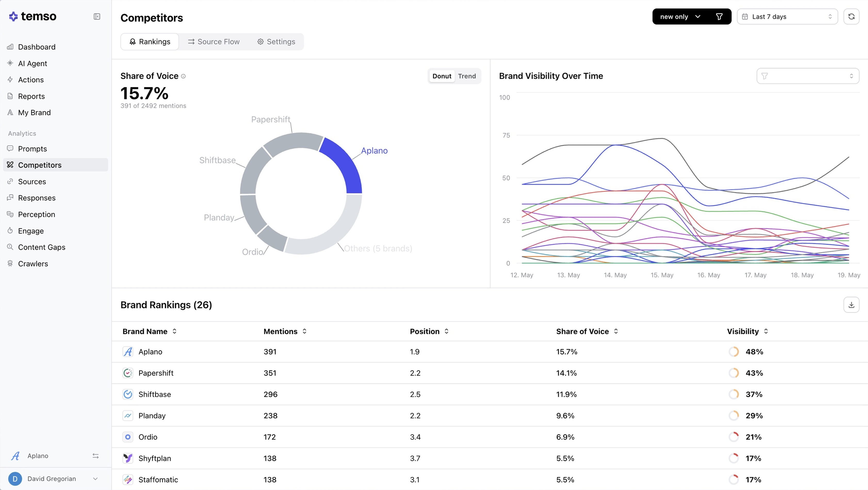Open Perception page

click(x=56, y=214)
